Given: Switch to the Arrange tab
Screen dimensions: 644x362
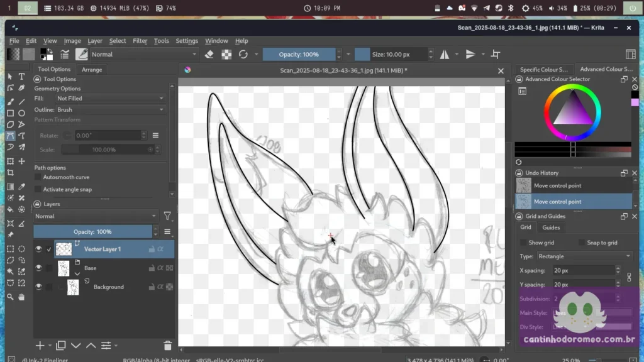Looking at the screenshot, I should pyautogui.click(x=92, y=69).
